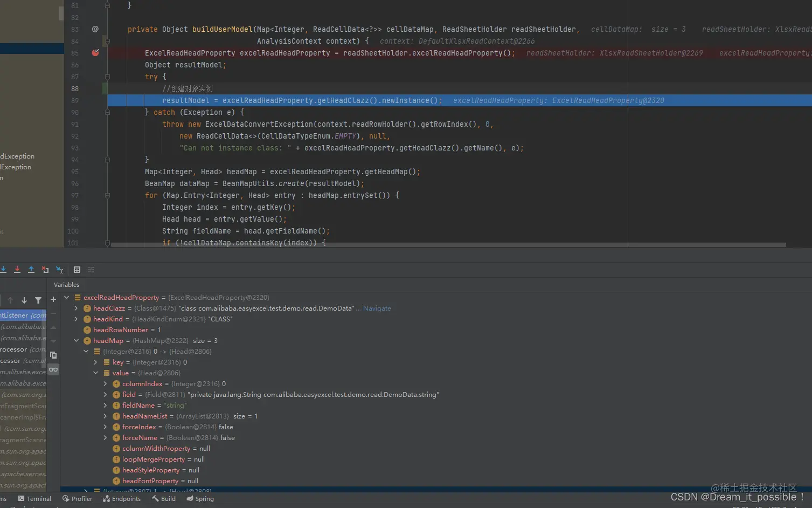Click the buildUserModel method name
Viewport: 812px width, 508px height.
coord(223,29)
